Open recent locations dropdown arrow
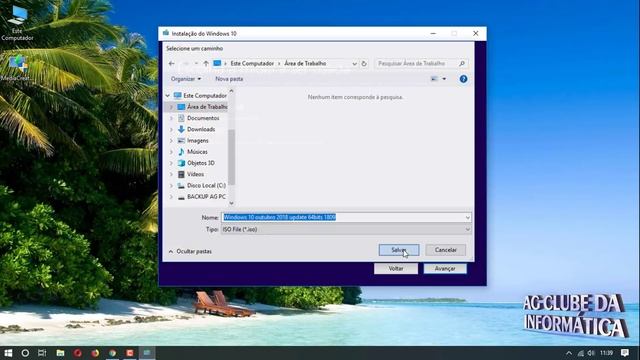Viewport: 640px width, 360px height. point(196,64)
